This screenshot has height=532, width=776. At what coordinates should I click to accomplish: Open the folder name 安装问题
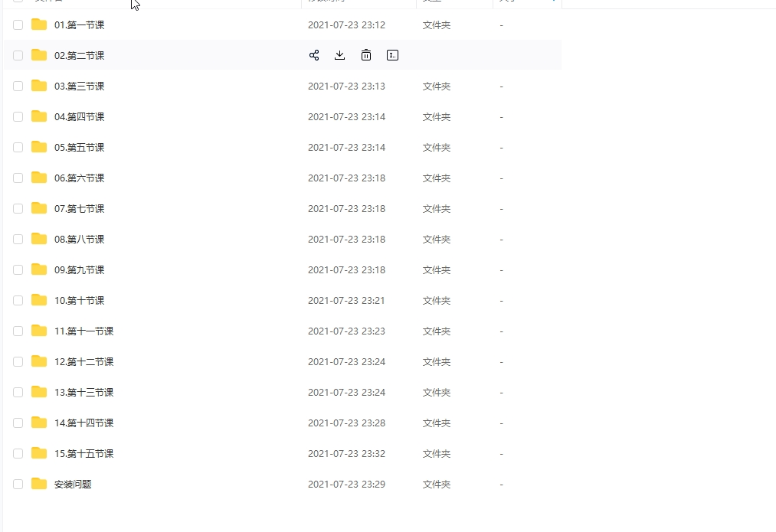(73, 485)
